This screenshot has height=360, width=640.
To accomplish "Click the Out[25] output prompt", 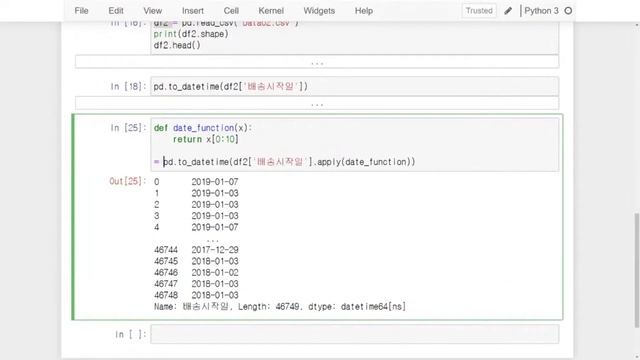I will 127,181.
